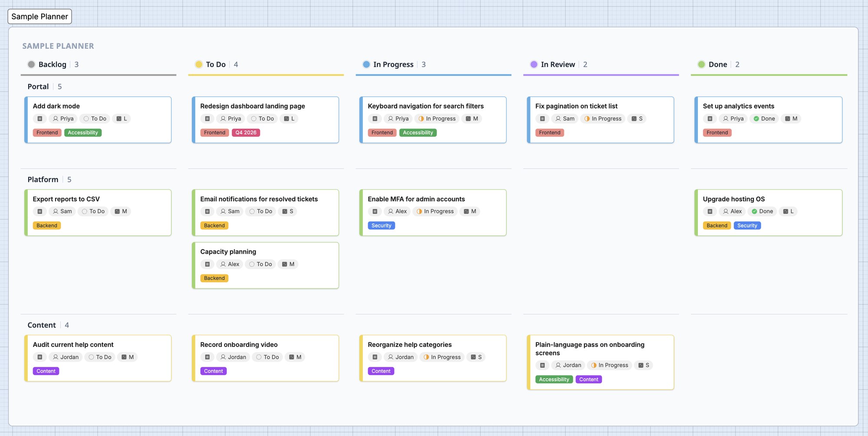Open the Sample Planner title button

[x=39, y=17]
